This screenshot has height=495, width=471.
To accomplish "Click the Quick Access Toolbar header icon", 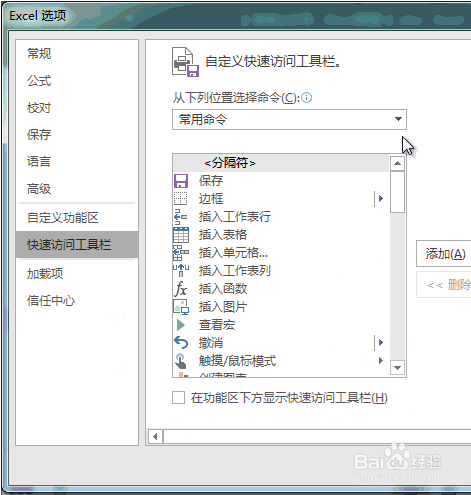I will [185, 62].
